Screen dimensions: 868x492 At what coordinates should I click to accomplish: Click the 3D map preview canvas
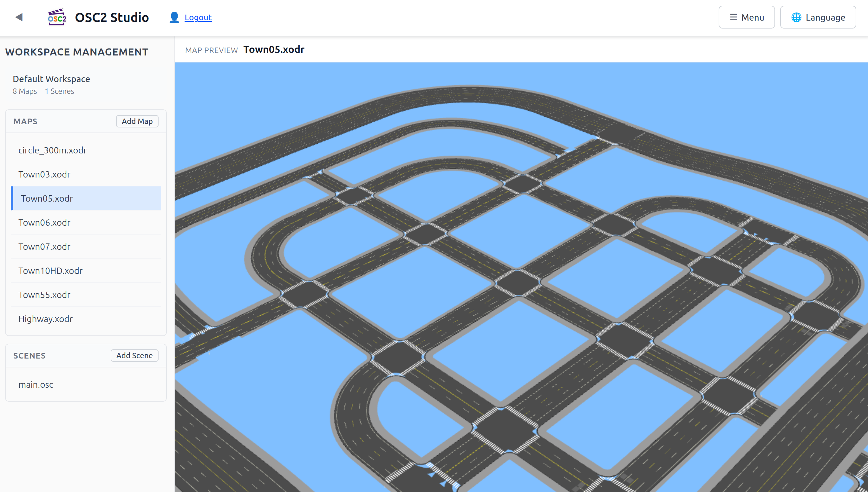(521, 277)
